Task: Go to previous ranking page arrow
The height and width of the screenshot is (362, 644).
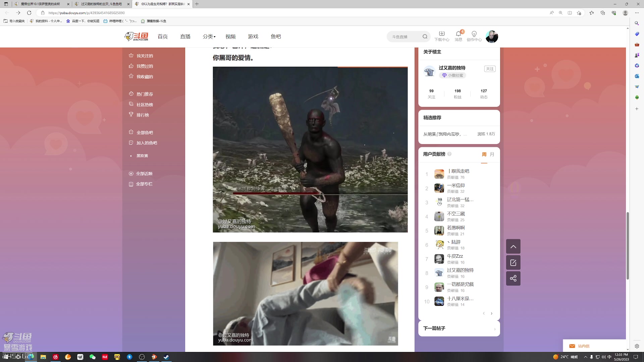Action: (484, 313)
